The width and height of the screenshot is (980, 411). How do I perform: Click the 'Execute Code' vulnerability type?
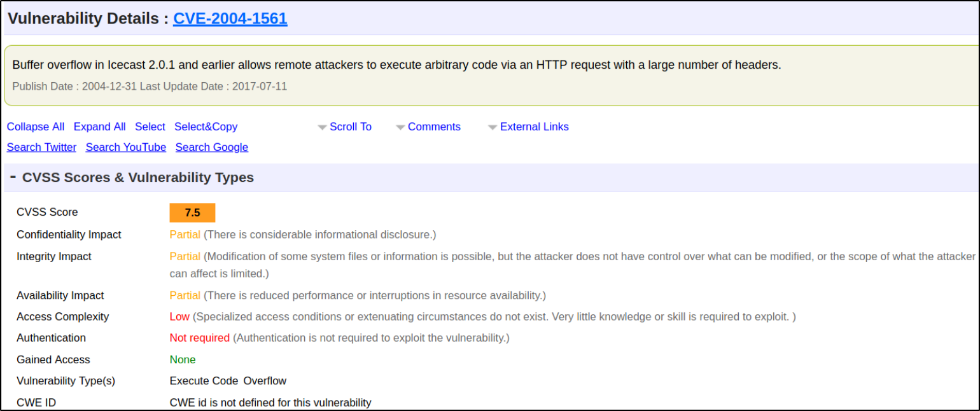(x=204, y=380)
